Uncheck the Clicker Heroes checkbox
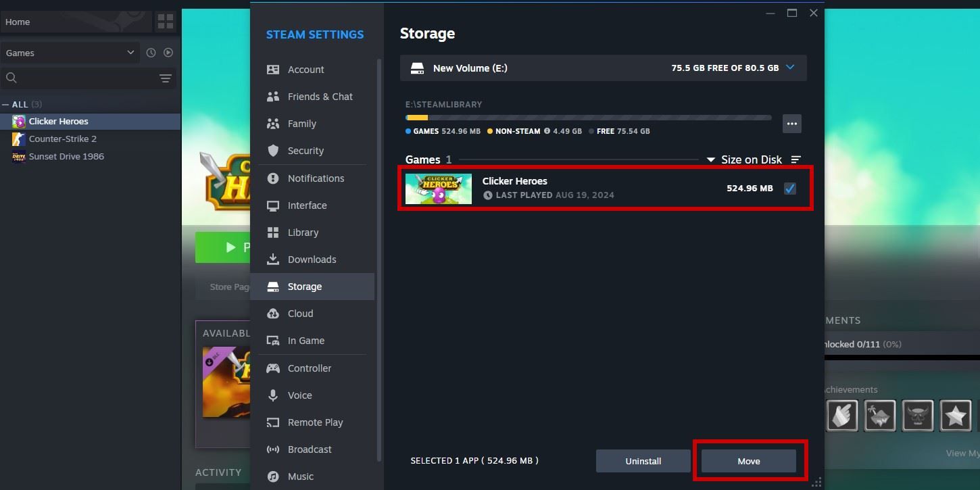Viewport: 980px width, 490px height. pyautogui.click(x=789, y=189)
